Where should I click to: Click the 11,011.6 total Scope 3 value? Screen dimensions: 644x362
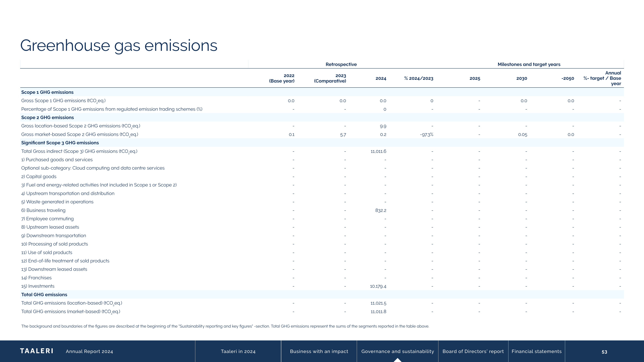point(378,151)
